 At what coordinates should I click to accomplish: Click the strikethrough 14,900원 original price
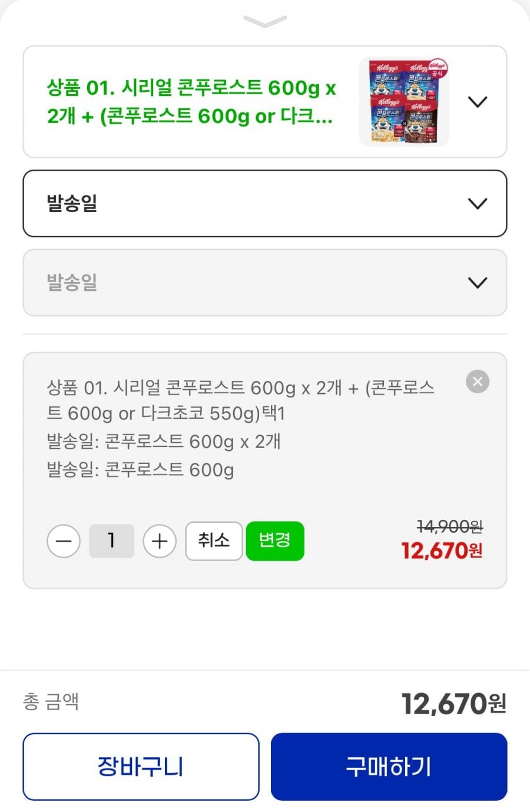tap(449, 526)
